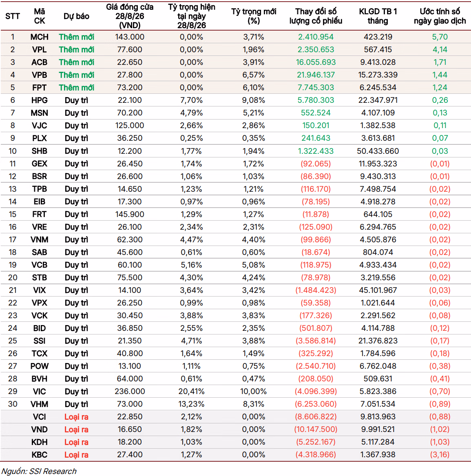Click the 'Dự báo' column header
This screenshot has width=471, height=476.
[x=77, y=16]
